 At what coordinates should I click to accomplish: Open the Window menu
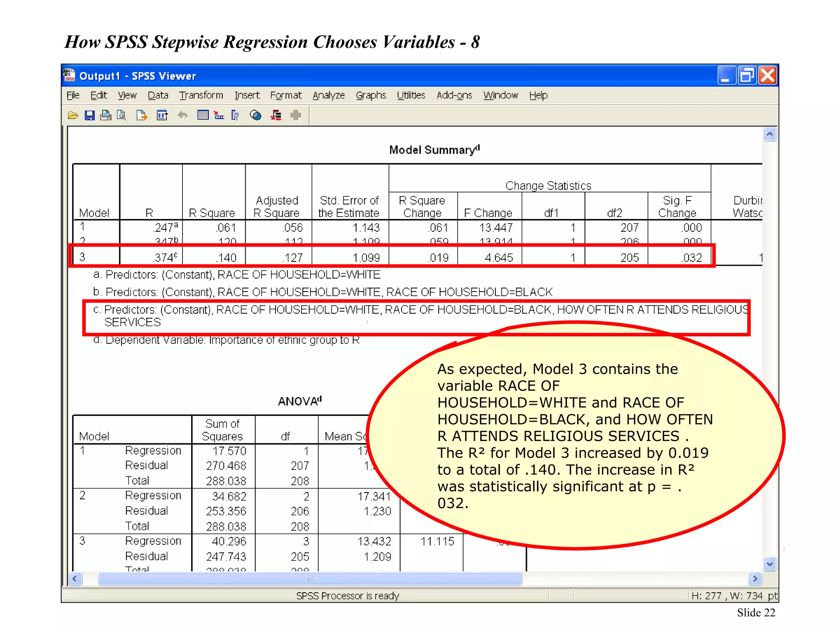coord(500,96)
